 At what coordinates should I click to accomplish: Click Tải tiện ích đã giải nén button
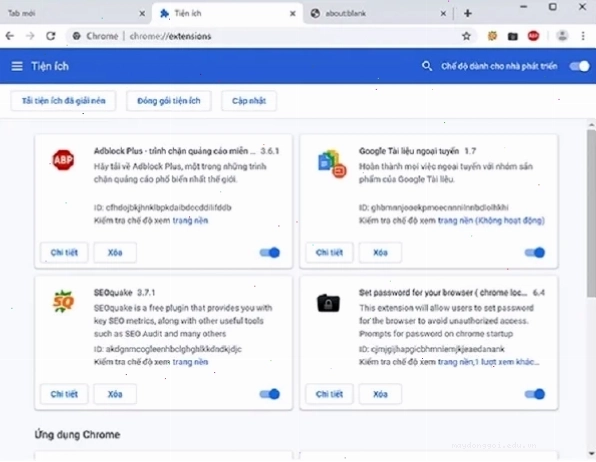pyautogui.click(x=63, y=101)
